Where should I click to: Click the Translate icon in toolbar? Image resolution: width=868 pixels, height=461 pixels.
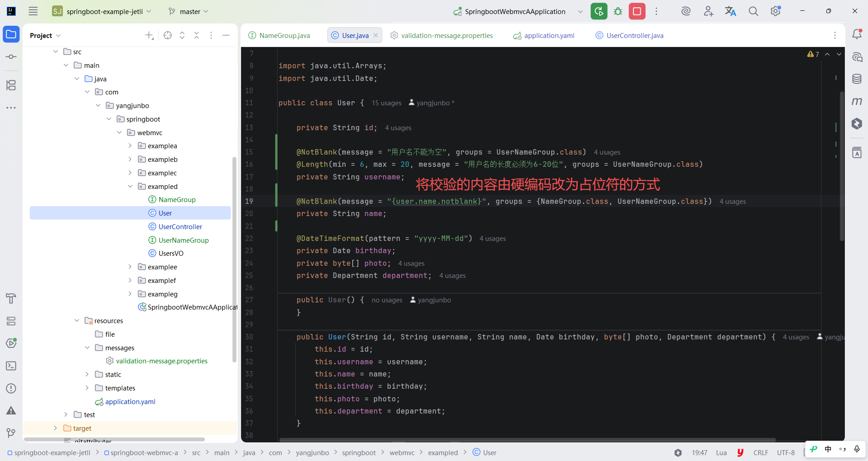click(x=731, y=11)
